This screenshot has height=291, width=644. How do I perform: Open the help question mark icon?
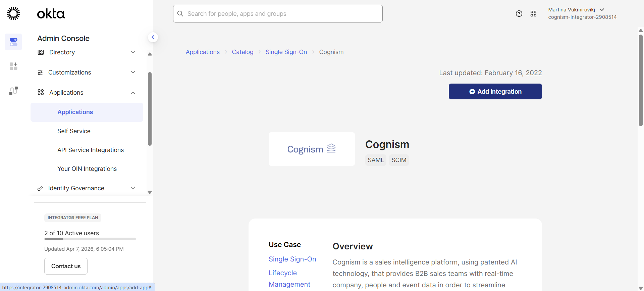point(519,13)
